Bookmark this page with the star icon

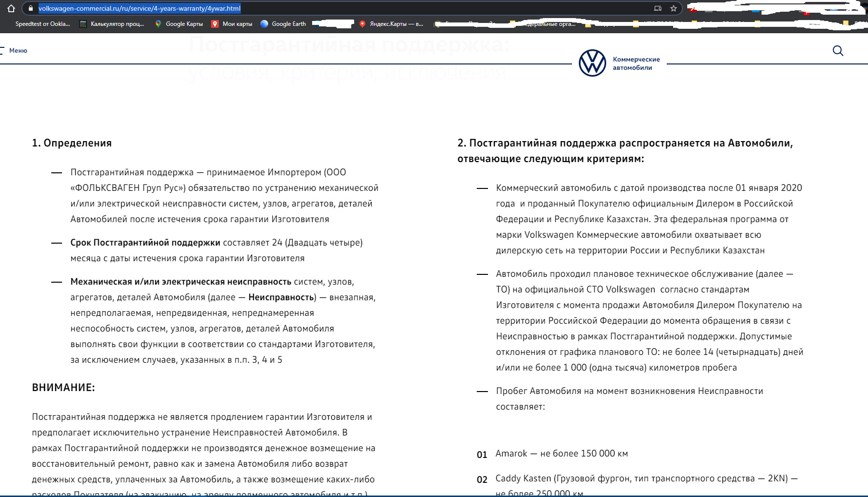tap(674, 8)
